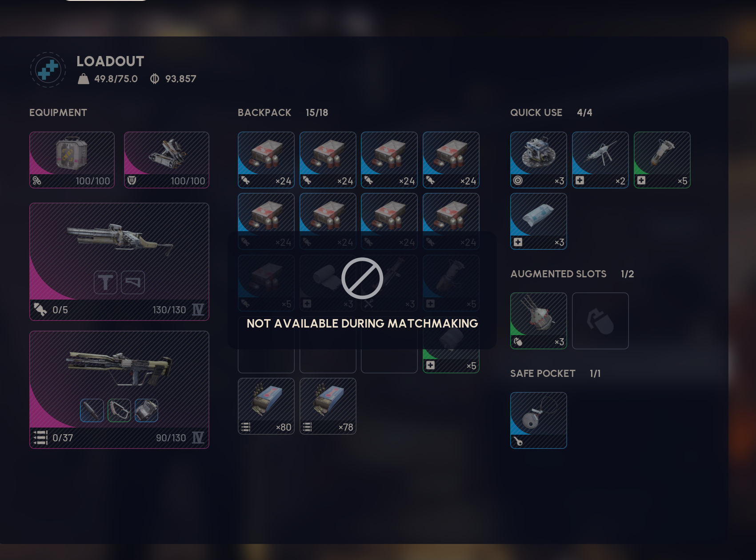Select the quick use mine item x3
756x560 pixels.
(x=539, y=160)
